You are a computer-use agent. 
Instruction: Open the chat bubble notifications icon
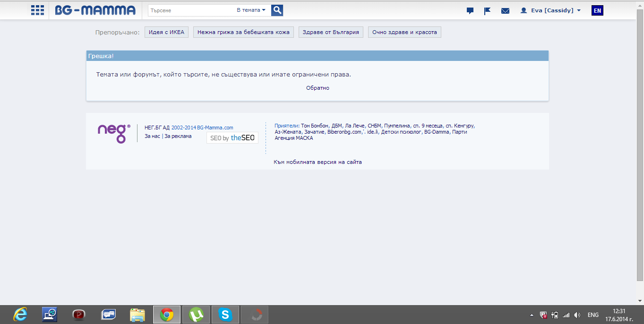(x=470, y=11)
